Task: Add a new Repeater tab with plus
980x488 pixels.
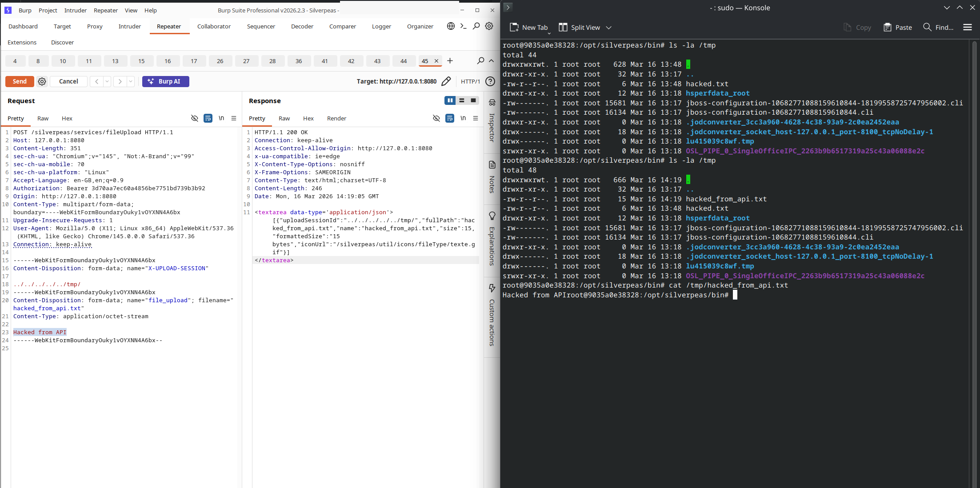Action: [x=450, y=61]
